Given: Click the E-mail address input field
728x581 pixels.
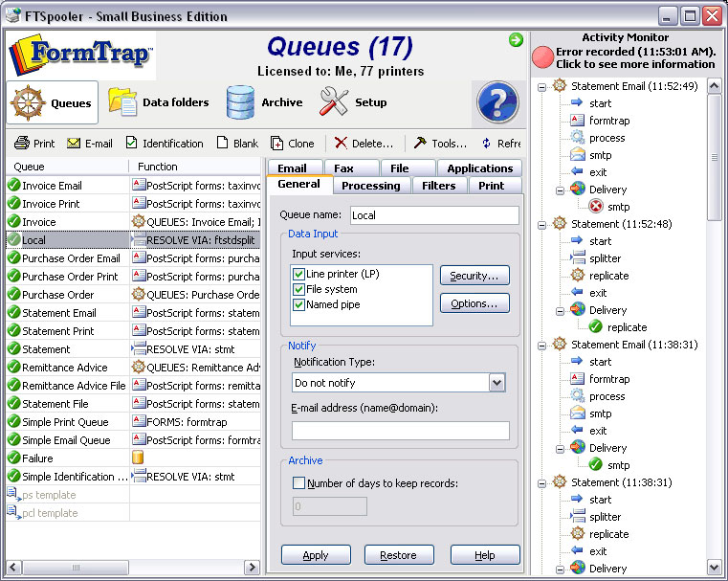Looking at the screenshot, I should [x=400, y=430].
